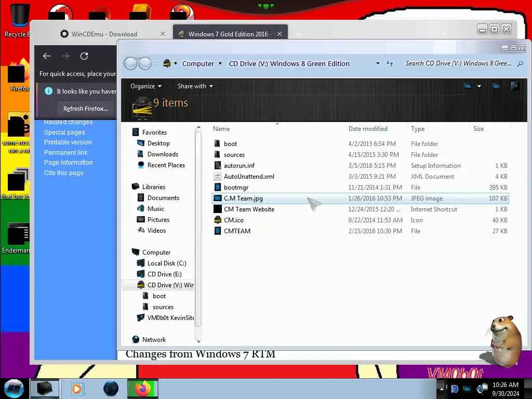Click the refresh arrows beside address bar
The image size is (532, 399).
pyautogui.click(x=390, y=63)
